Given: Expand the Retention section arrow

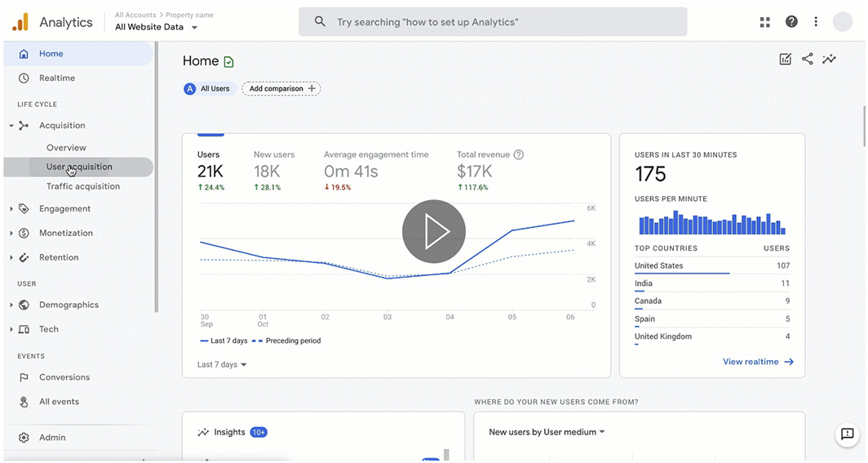Looking at the screenshot, I should coord(11,257).
